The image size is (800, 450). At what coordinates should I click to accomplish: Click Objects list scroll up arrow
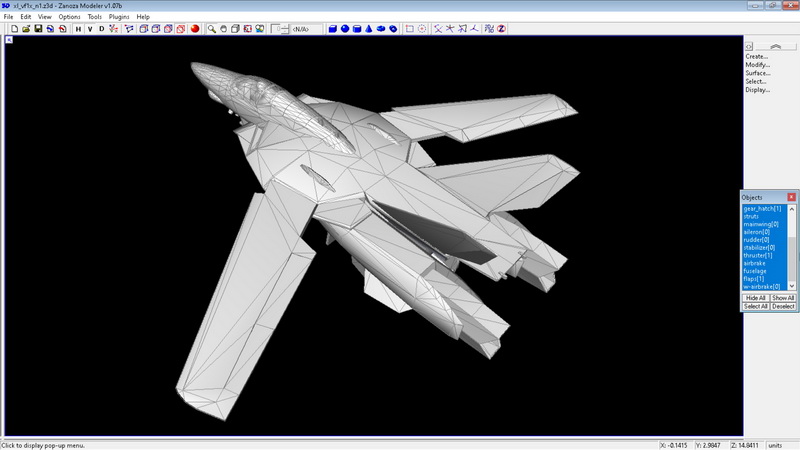pyautogui.click(x=792, y=209)
